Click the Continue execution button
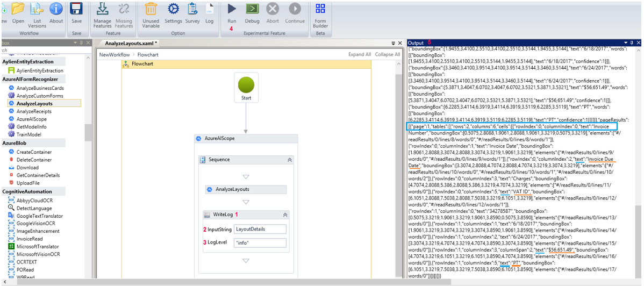Image resolution: width=644 pixels, height=286 pixels. pos(295,9)
